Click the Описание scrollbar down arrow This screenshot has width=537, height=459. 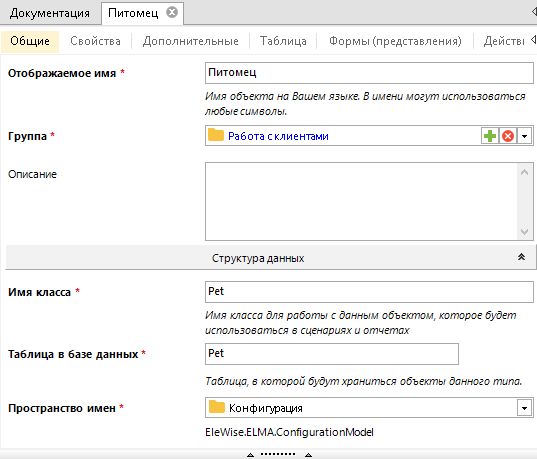(524, 232)
